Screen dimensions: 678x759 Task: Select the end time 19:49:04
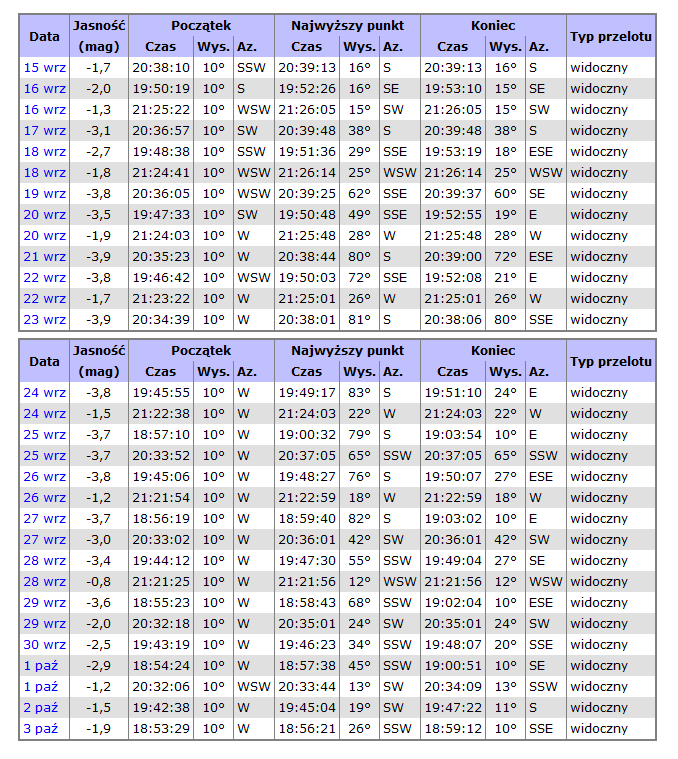click(453, 561)
